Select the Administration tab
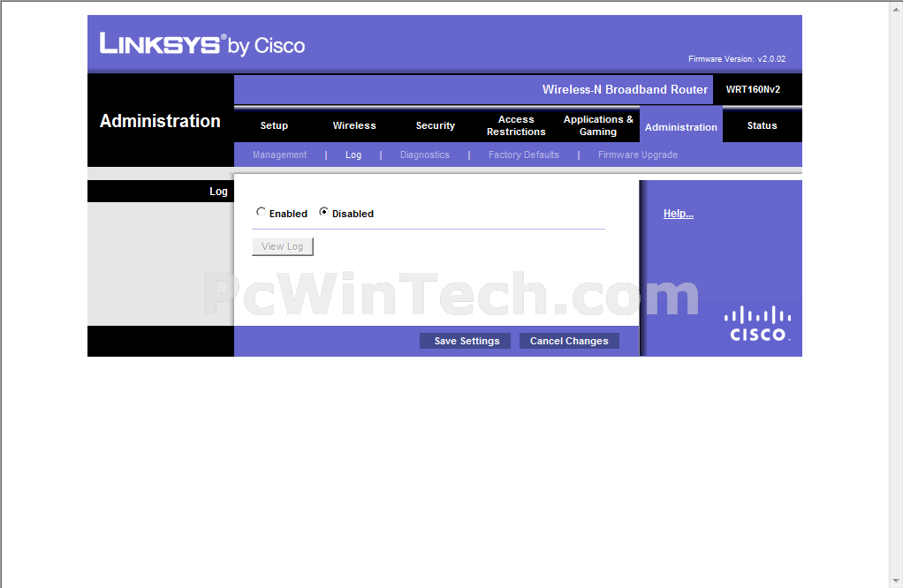The image size is (903, 588). (681, 127)
